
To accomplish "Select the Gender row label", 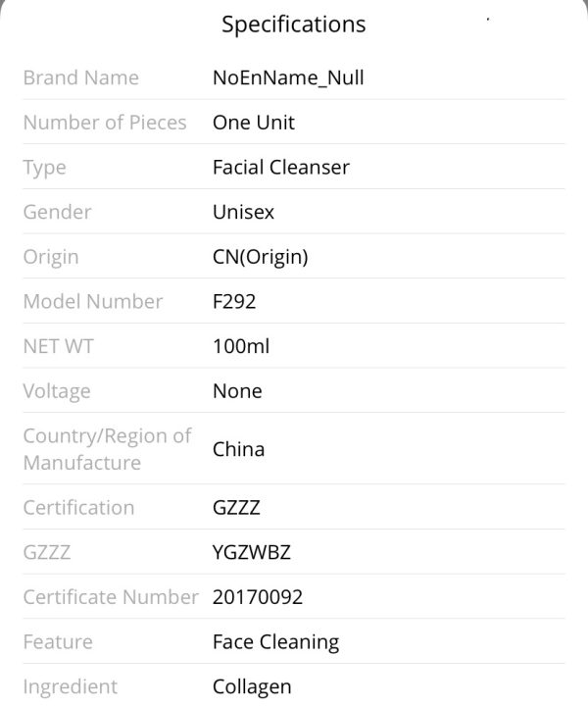I will tap(57, 212).
